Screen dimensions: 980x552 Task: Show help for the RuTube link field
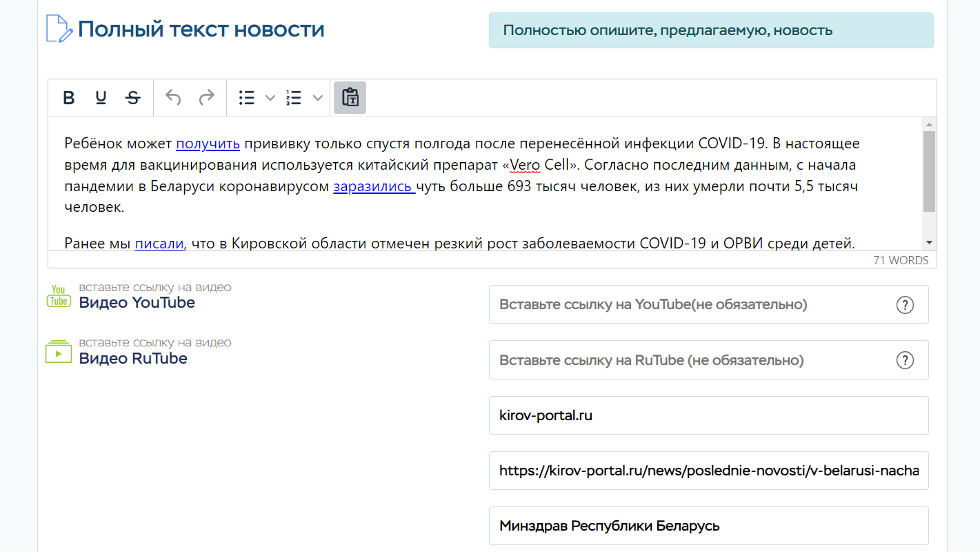(x=904, y=360)
